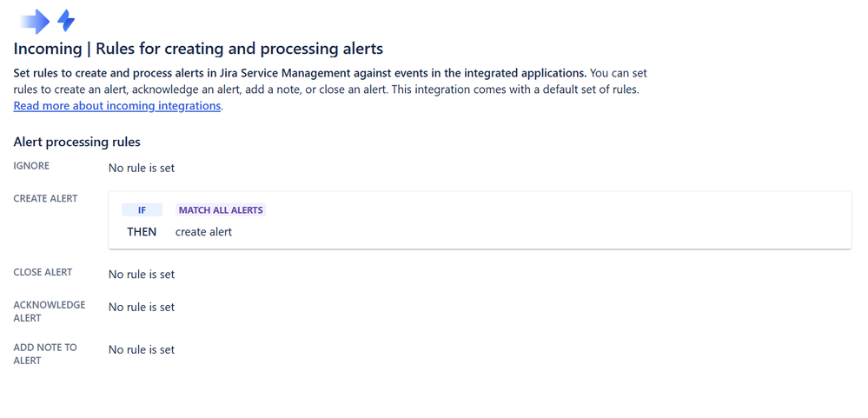Click the Jira Service Management lightning icon
The image size is (868, 418).
(66, 21)
